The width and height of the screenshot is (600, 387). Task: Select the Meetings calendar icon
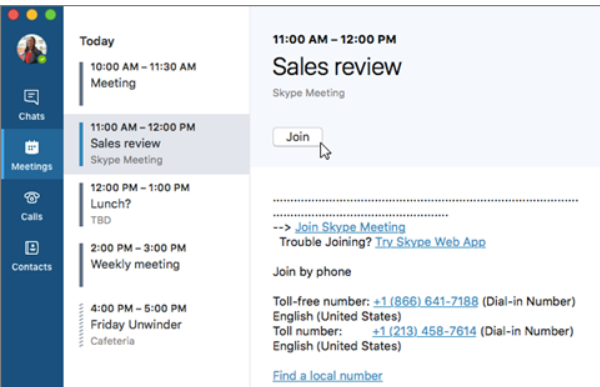pos(31,147)
